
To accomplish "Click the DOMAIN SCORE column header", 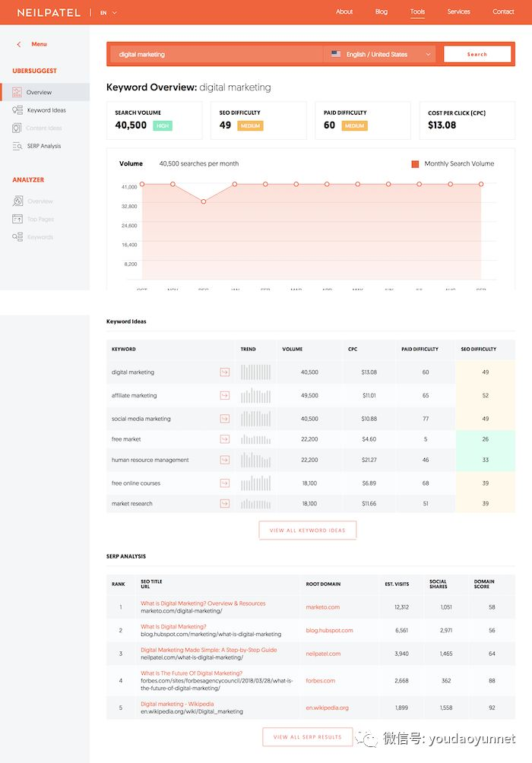I will [484, 584].
